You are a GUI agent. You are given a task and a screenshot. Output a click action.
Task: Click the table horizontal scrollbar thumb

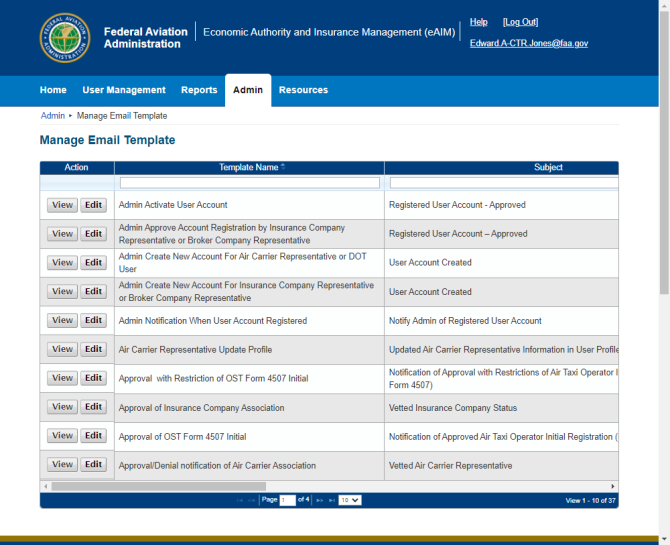click(159, 486)
